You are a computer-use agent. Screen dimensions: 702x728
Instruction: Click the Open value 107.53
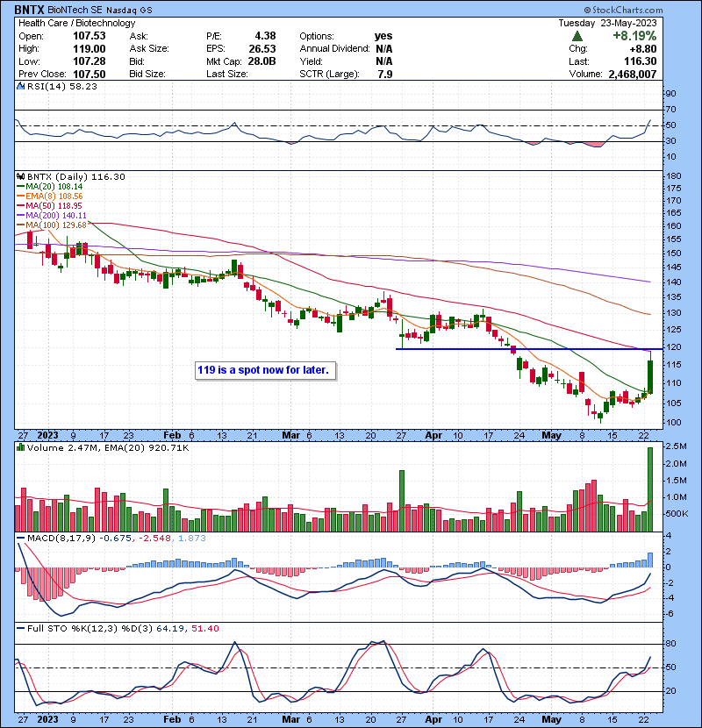(90, 36)
